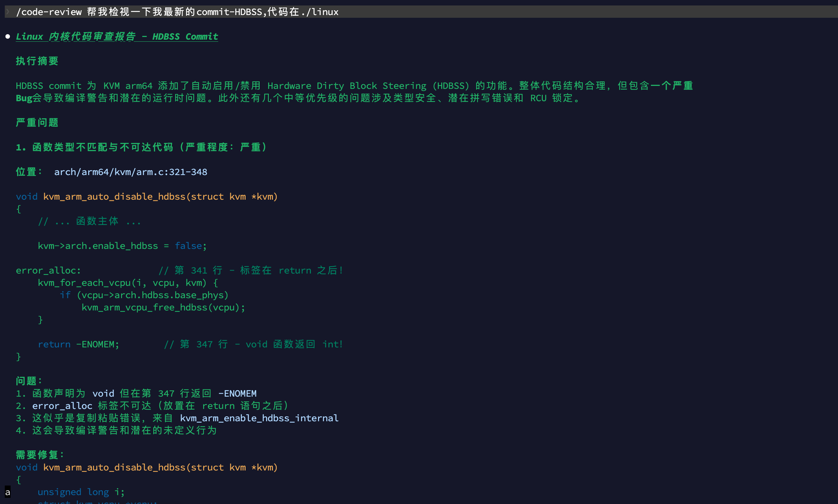Click the prompt chevron at top-left
This screenshot has width=838, height=504.
(8, 12)
